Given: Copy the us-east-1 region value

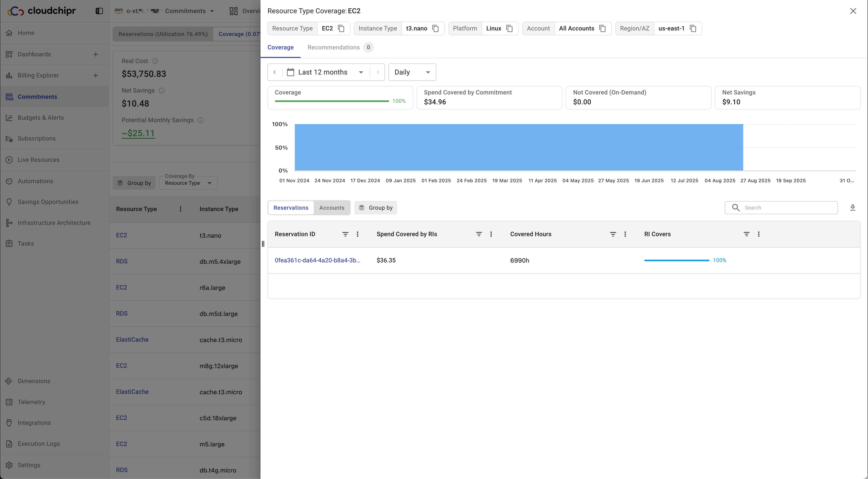Looking at the screenshot, I should tap(693, 29).
